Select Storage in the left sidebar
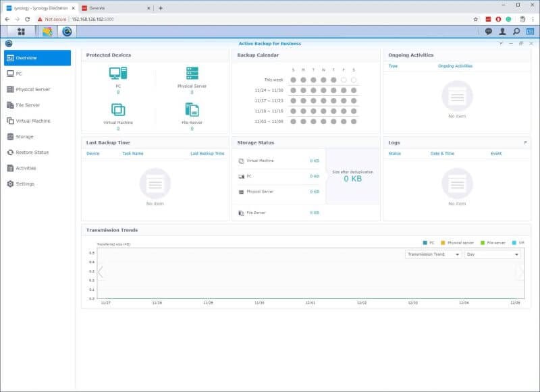540x392 pixels. tap(26, 136)
